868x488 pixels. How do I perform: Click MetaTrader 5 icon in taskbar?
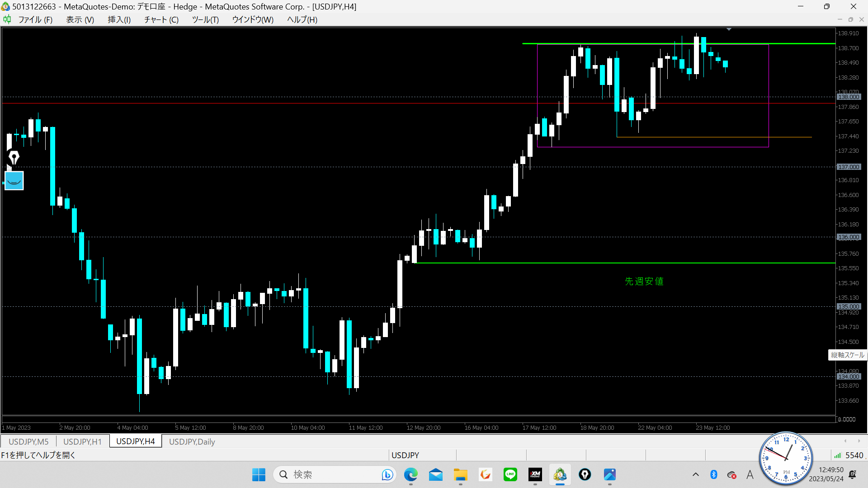[560, 474]
